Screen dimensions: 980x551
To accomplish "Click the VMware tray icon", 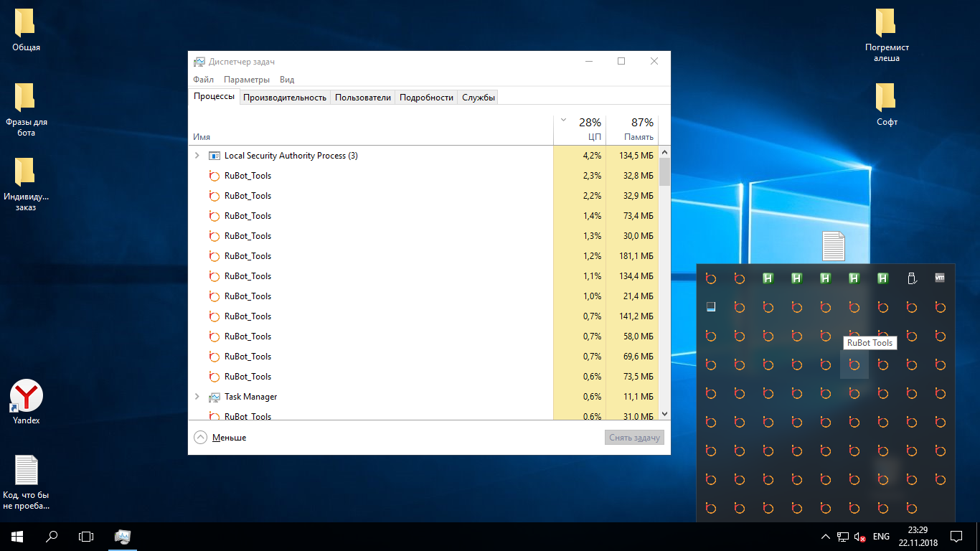I will click(x=940, y=278).
